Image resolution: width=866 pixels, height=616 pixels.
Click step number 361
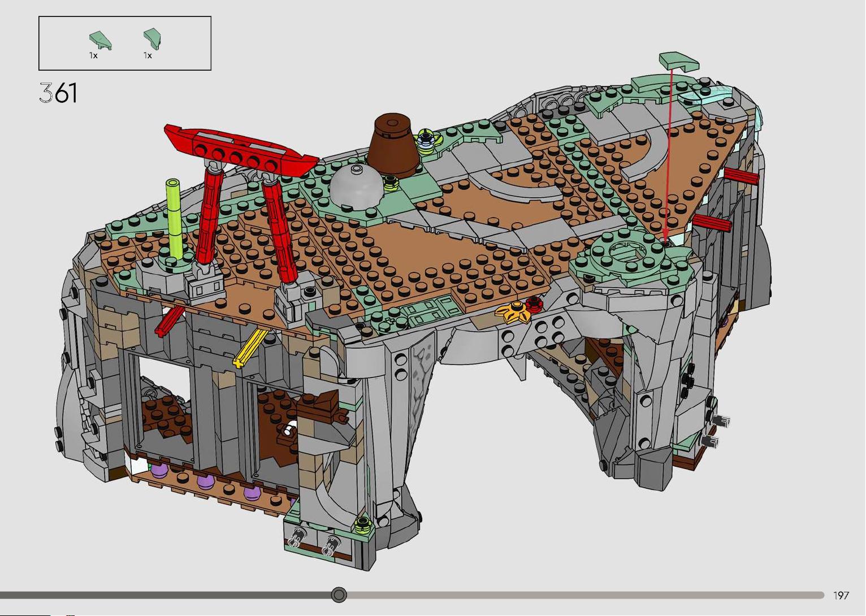pyautogui.click(x=58, y=93)
